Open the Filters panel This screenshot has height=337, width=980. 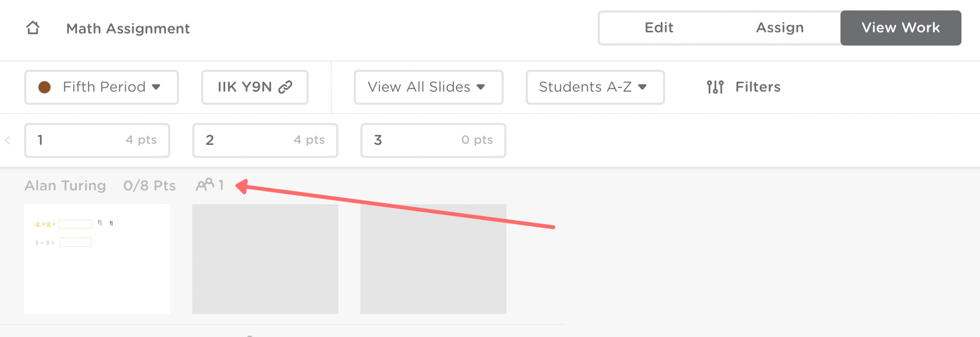(758, 87)
